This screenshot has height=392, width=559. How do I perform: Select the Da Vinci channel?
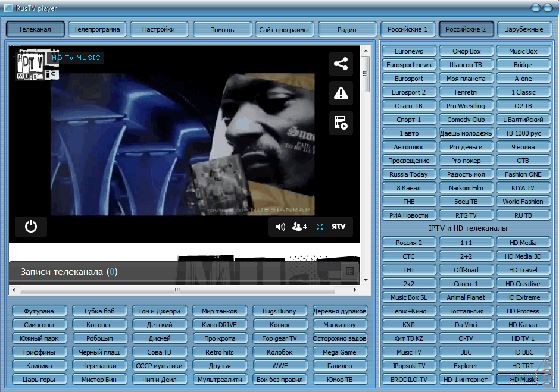tap(466, 325)
